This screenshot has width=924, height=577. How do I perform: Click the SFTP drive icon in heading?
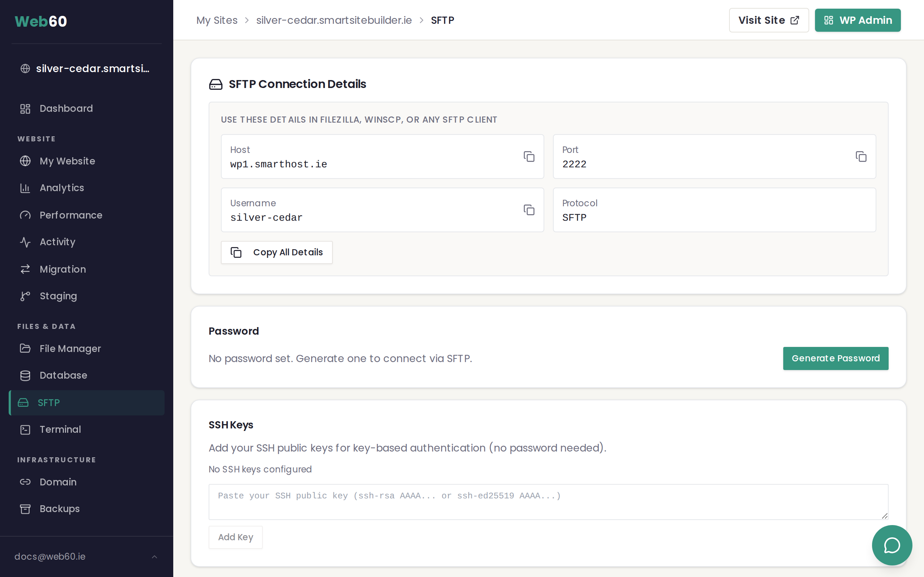pos(216,84)
